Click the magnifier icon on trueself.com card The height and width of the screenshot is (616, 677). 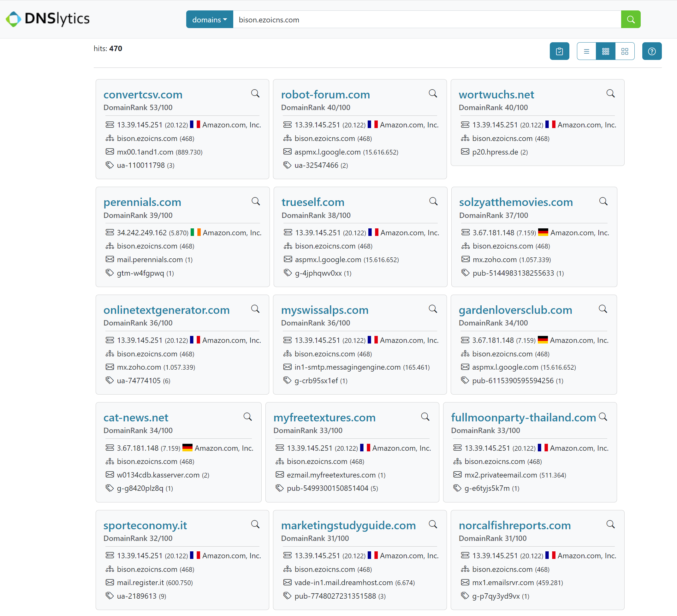[x=434, y=201]
